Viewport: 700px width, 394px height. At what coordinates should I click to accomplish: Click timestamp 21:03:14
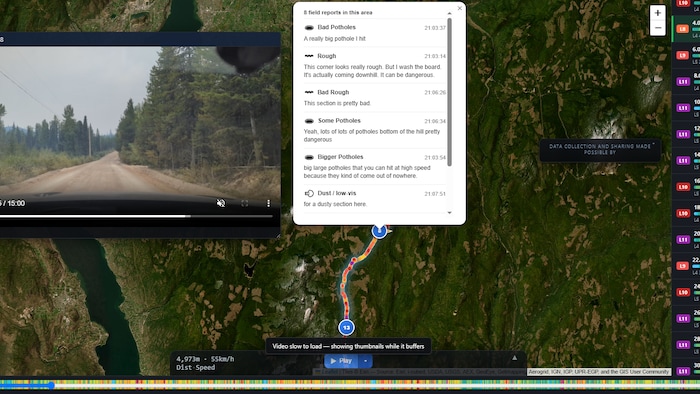[x=435, y=57]
